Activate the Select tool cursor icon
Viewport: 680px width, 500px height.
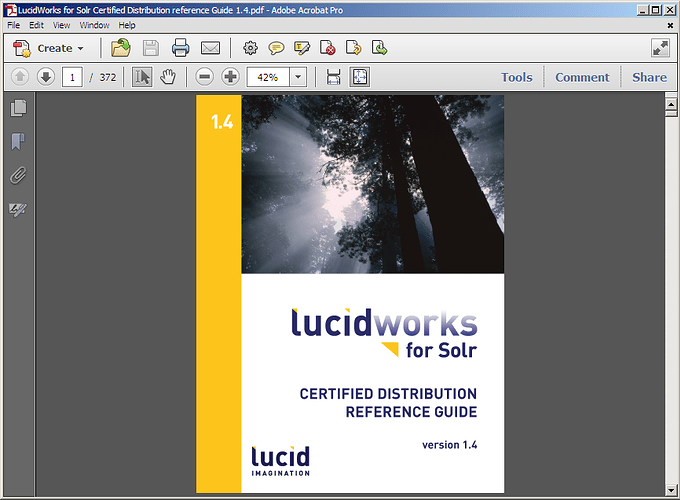point(142,77)
